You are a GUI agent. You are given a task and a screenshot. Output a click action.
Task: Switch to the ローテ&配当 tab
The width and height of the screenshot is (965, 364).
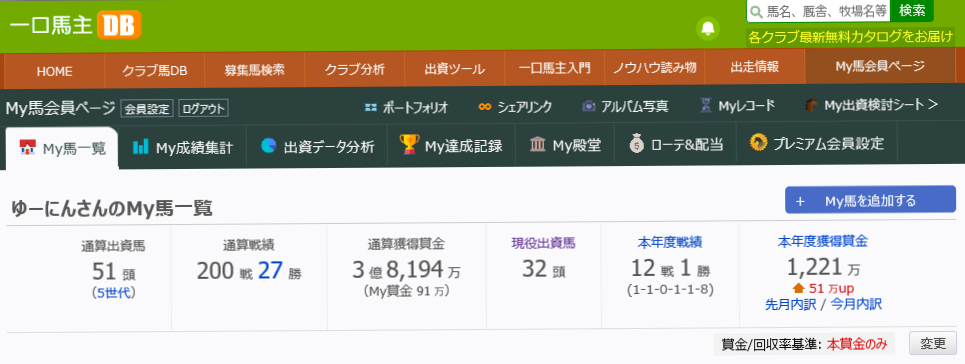676,145
